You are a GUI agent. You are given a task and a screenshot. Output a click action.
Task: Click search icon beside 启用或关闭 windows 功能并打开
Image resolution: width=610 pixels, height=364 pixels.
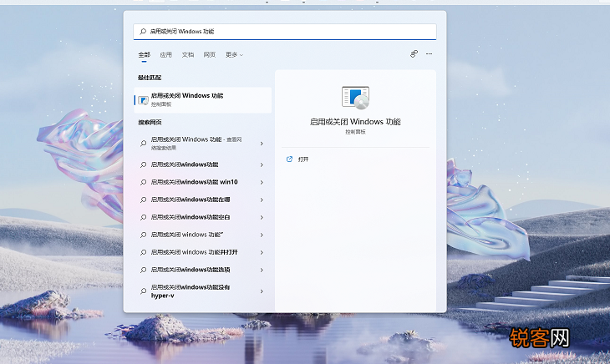[143, 252]
